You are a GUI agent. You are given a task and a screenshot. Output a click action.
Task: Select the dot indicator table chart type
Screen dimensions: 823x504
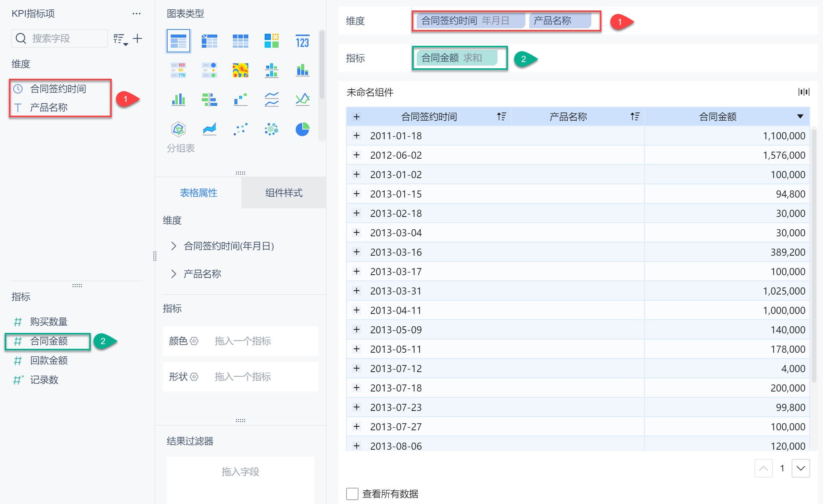(210, 70)
